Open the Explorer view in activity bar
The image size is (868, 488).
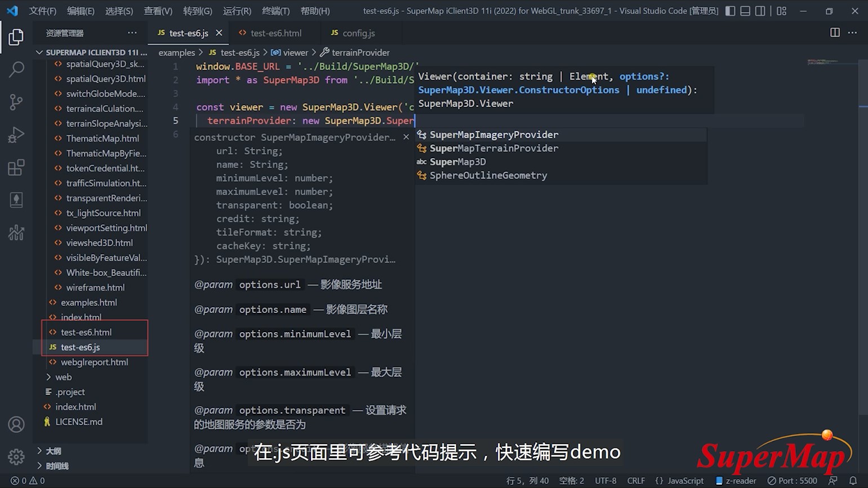click(x=16, y=37)
